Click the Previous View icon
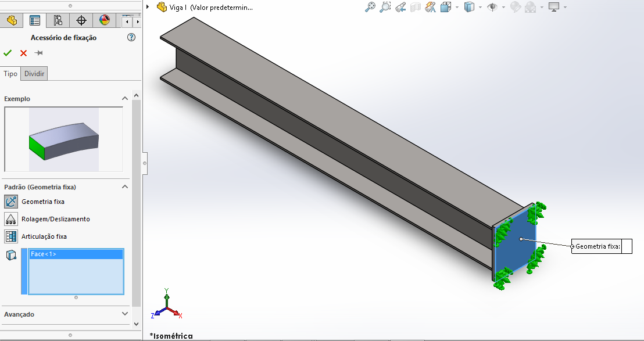 400,7
